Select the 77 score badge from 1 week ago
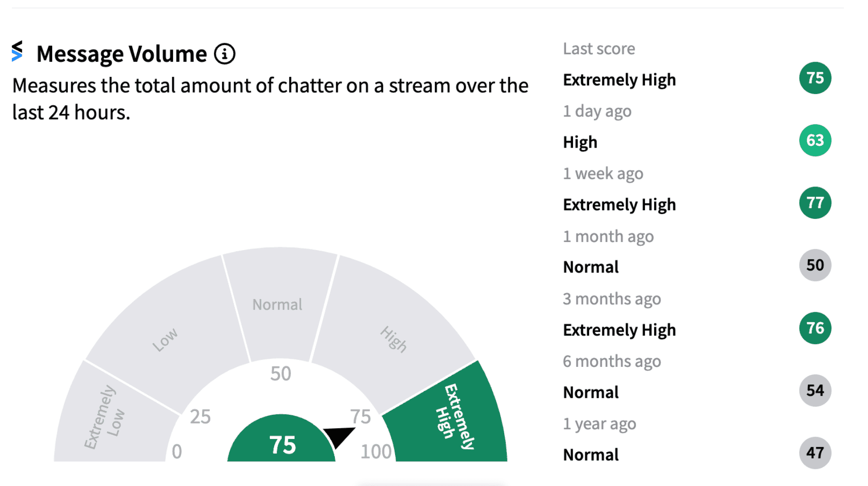868x486 pixels. [815, 203]
